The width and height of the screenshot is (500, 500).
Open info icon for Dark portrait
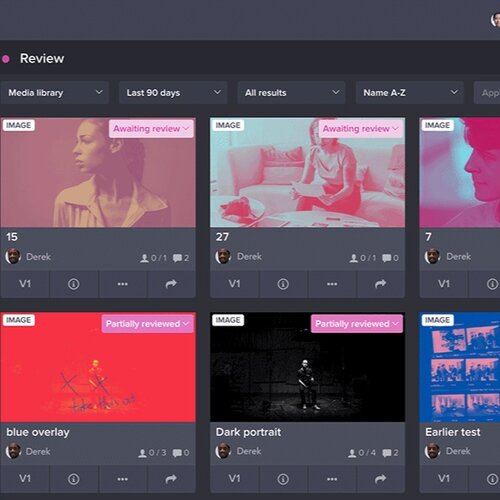tap(283, 479)
